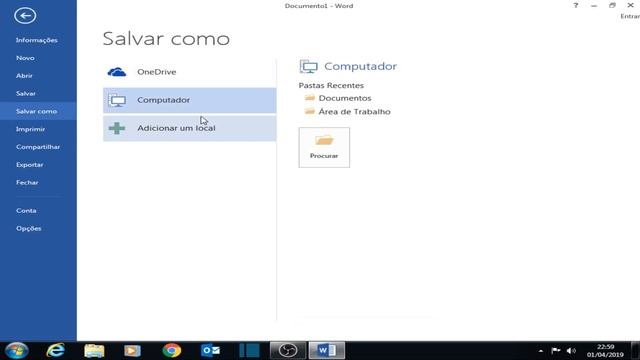
Task: Click the green plus icon
Action: click(x=117, y=129)
